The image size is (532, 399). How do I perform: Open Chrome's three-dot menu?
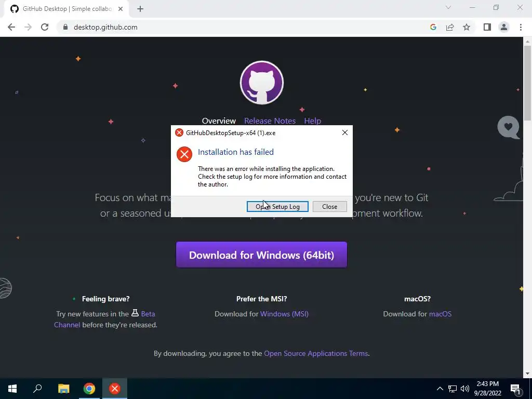point(521,27)
